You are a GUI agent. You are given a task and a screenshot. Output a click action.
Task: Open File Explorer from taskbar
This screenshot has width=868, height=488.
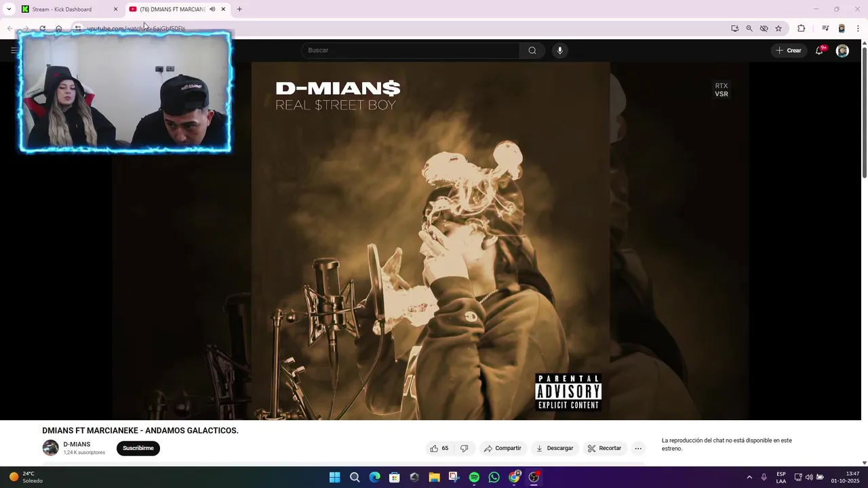pyautogui.click(x=434, y=477)
